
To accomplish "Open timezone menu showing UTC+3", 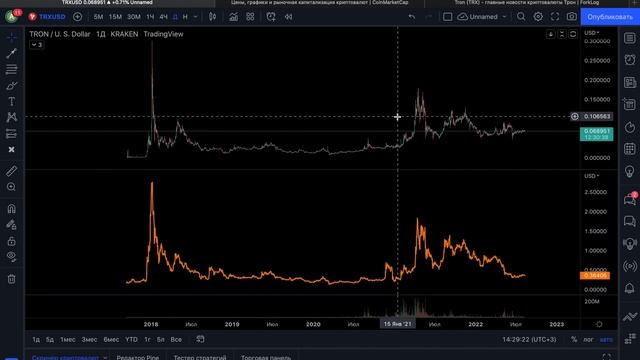I will (529, 340).
